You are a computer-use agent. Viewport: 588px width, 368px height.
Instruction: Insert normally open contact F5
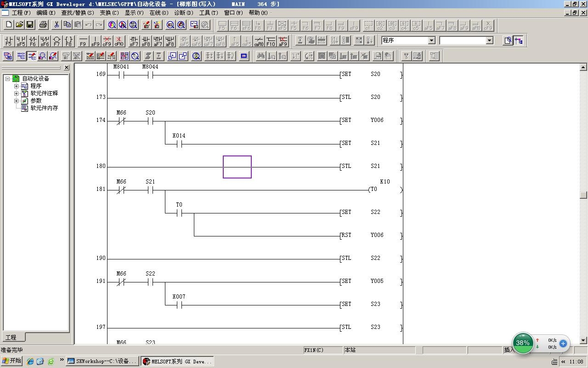point(8,41)
